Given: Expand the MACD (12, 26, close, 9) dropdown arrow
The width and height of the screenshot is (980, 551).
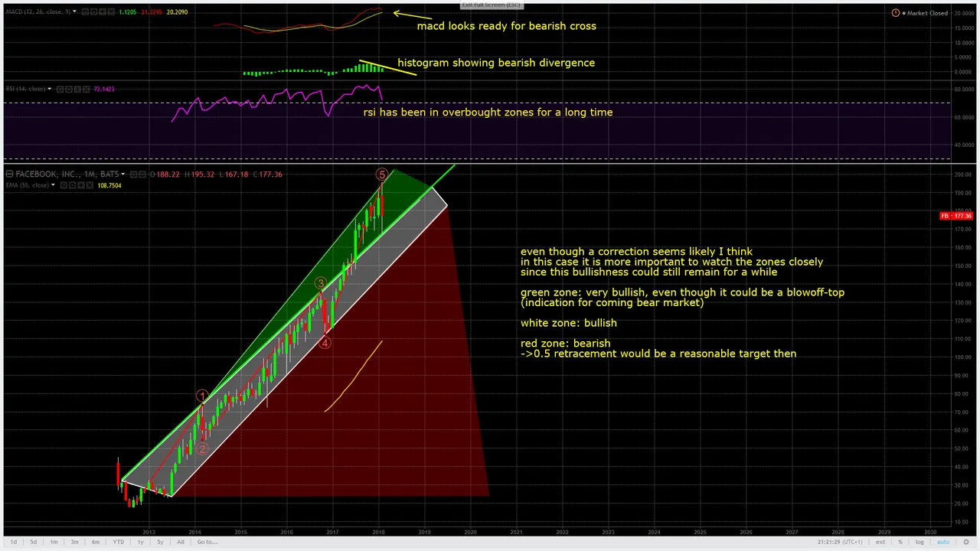Looking at the screenshot, I should (74, 12).
